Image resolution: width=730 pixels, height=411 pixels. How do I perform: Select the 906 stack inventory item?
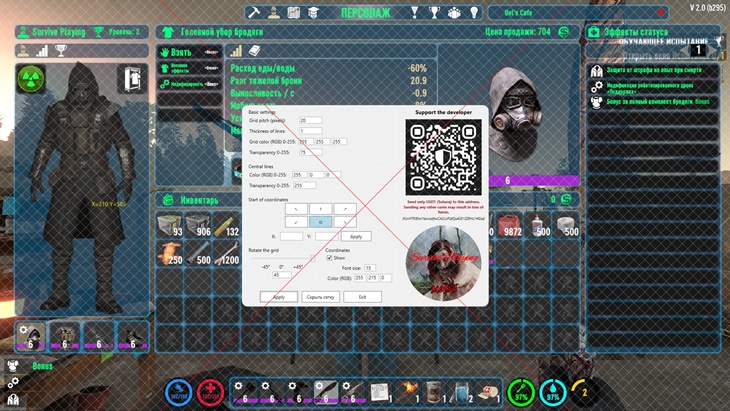198,225
